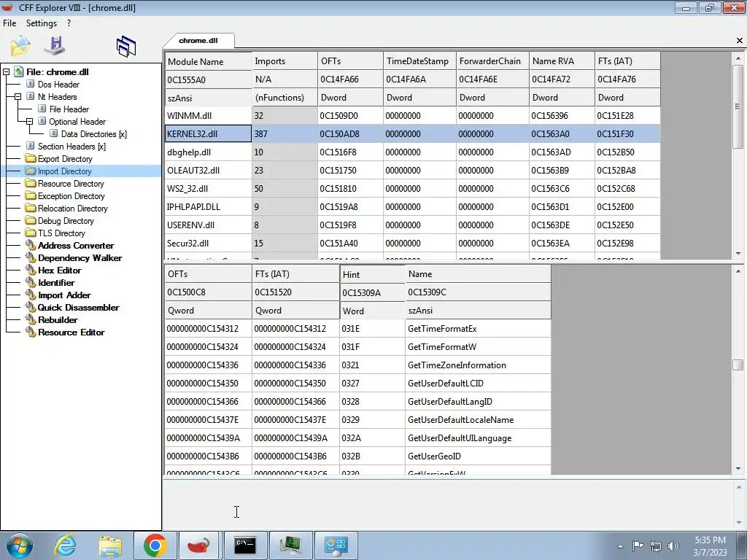The width and height of the screenshot is (747, 560).
Task: Open the Exception Directory folder
Action: tap(71, 195)
